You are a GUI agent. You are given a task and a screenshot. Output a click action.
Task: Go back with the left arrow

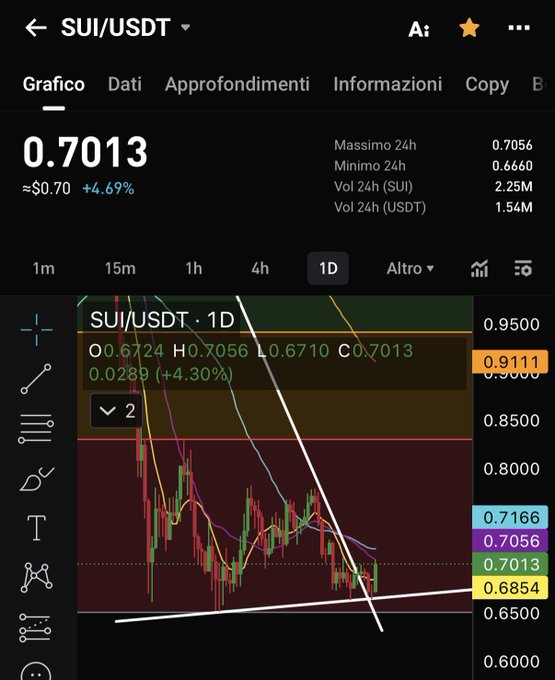coord(36,28)
